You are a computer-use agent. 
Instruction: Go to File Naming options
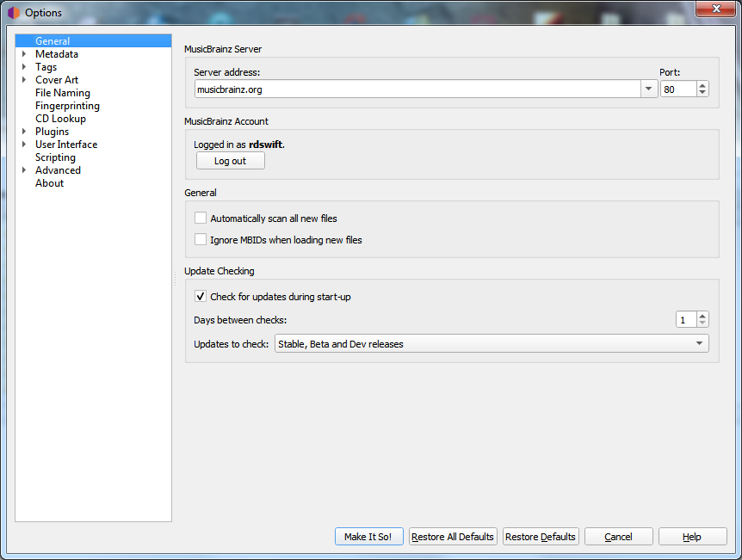pyautogui.click(x=63, y=93)
